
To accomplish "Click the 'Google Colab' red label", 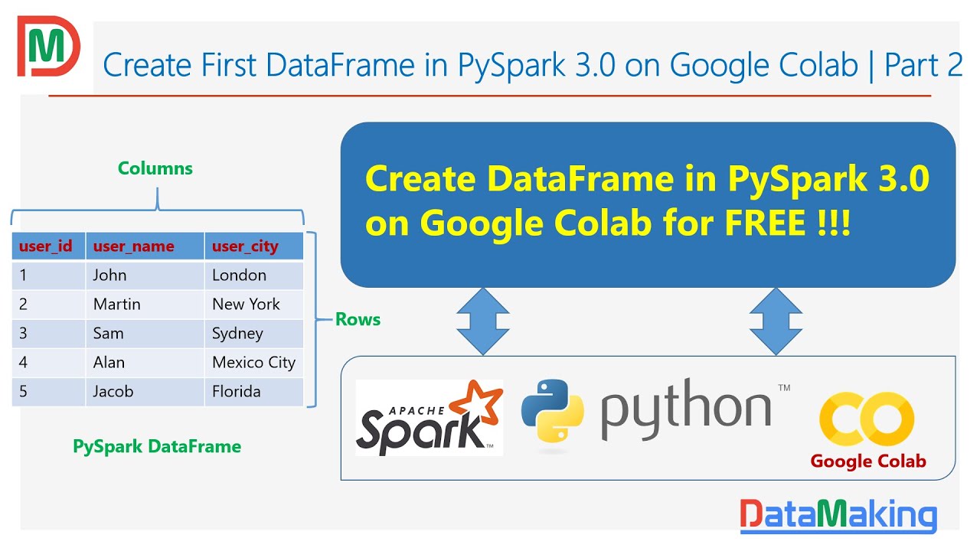I will [x=868, y=461].
